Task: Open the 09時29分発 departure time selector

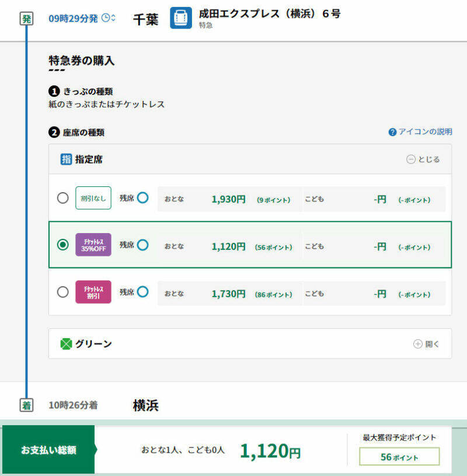Action: point(73,18)
